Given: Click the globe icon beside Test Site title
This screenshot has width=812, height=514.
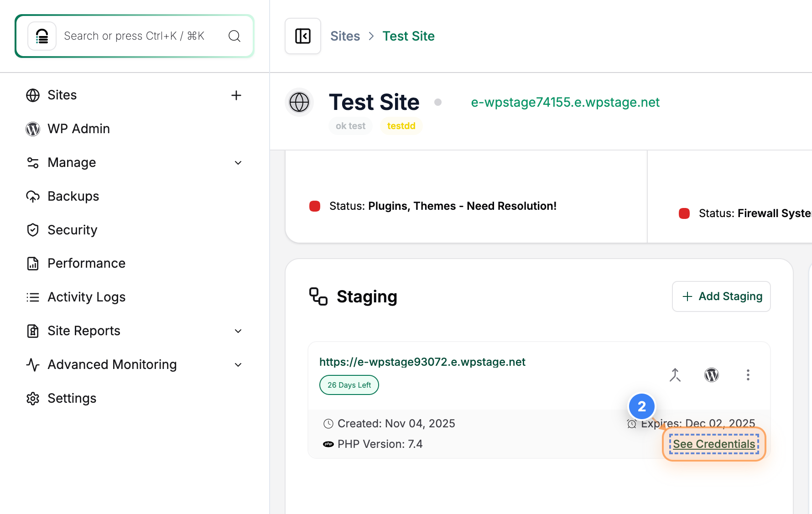Looking at the screenshot, I should coord(299,102).
